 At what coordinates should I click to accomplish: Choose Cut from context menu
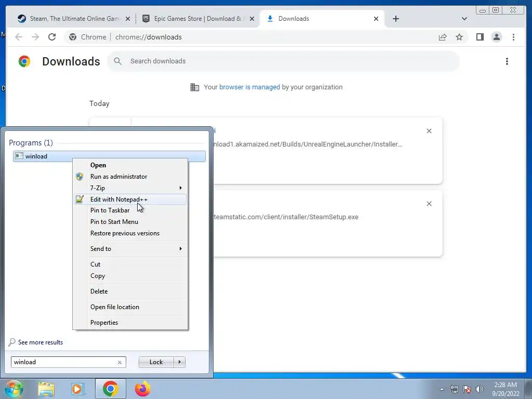130,264
